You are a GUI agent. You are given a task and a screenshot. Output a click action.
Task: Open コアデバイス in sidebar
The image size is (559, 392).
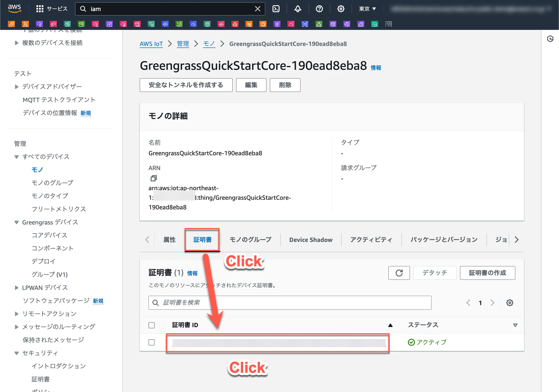click(x=49, y=235)
